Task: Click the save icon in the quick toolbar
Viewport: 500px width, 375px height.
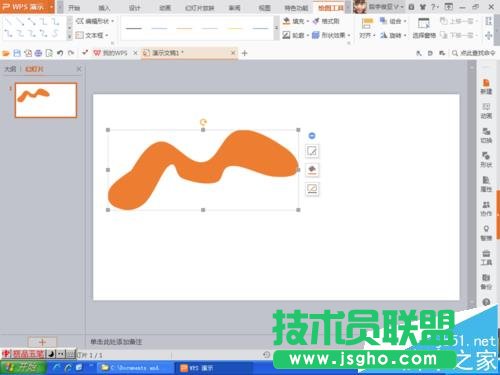Action: pos(17,53)
